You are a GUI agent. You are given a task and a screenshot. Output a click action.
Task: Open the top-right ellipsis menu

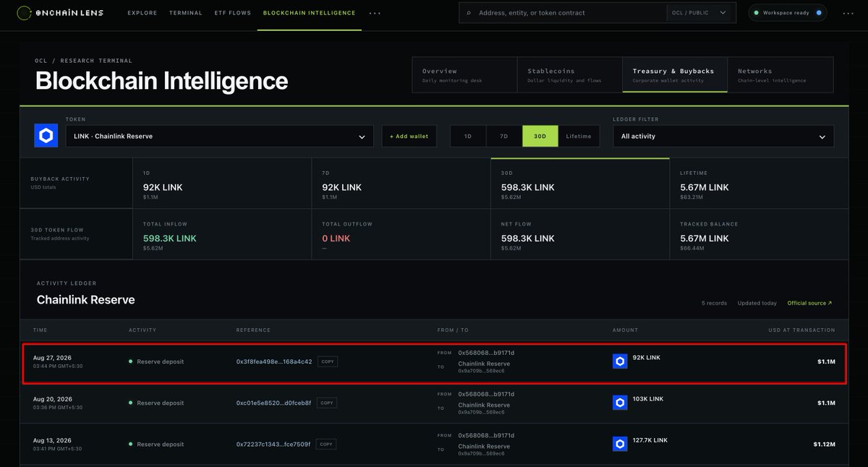pyautogui.click(x=848, y=13)
